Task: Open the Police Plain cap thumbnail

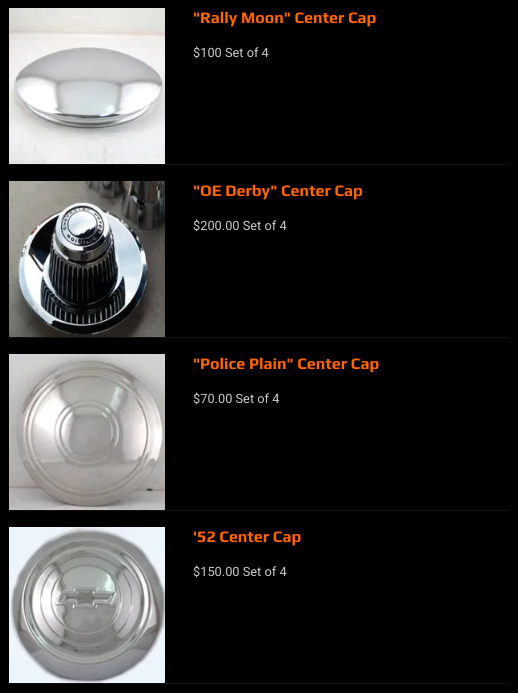Action: [87, 432]
